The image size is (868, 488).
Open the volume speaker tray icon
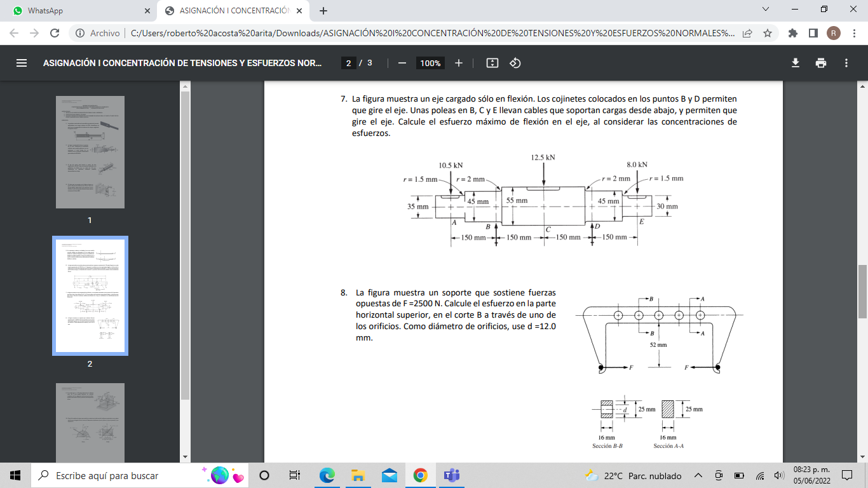pyautogui.click(x=779, y=475)
